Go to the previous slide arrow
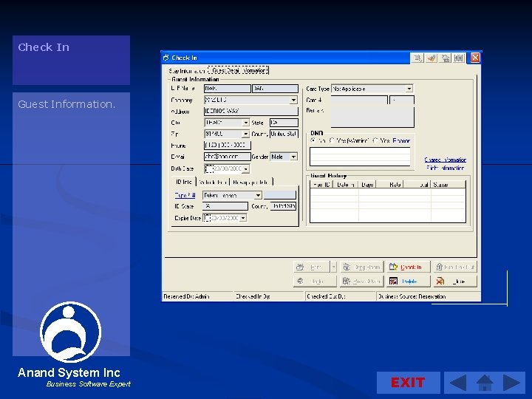 (458, 383)
